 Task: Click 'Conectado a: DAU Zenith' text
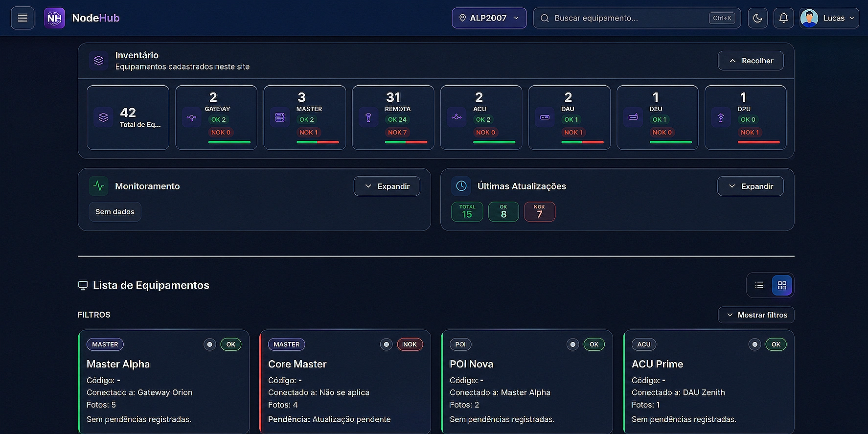678,392
